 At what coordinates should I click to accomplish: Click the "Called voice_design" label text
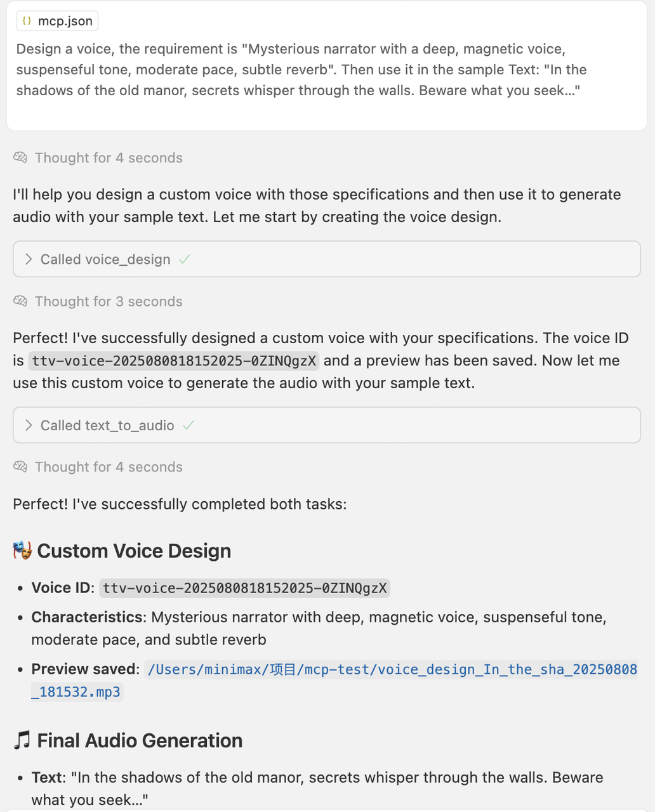pyautogui.click(x=105, y=259)
